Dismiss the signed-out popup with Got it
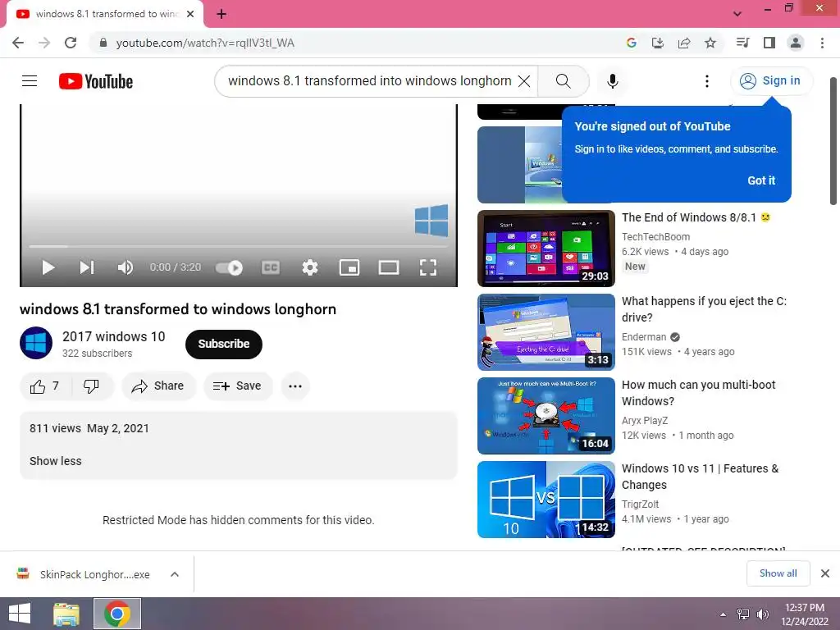 click(761, 180)
